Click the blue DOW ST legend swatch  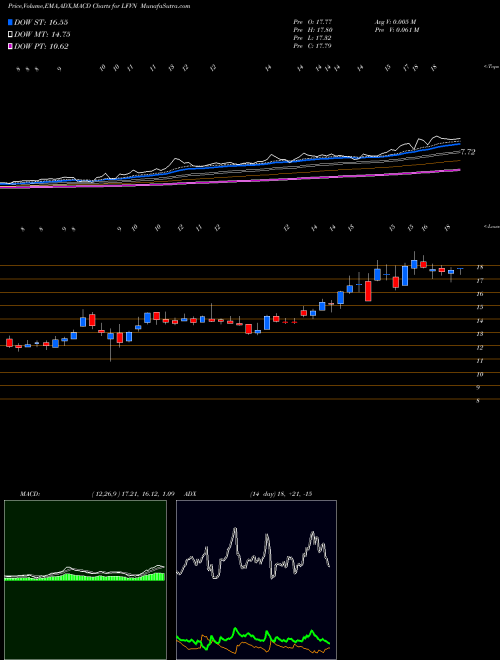pyautogui.click(x=11, y=22)
